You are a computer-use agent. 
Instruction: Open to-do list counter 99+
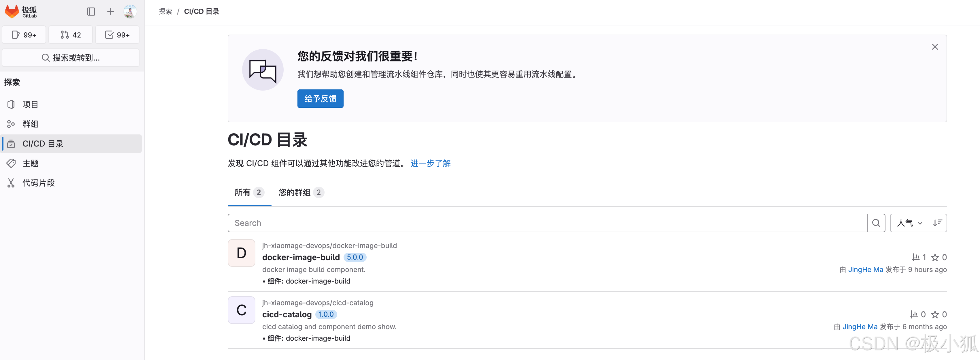[x=117, y=35]
